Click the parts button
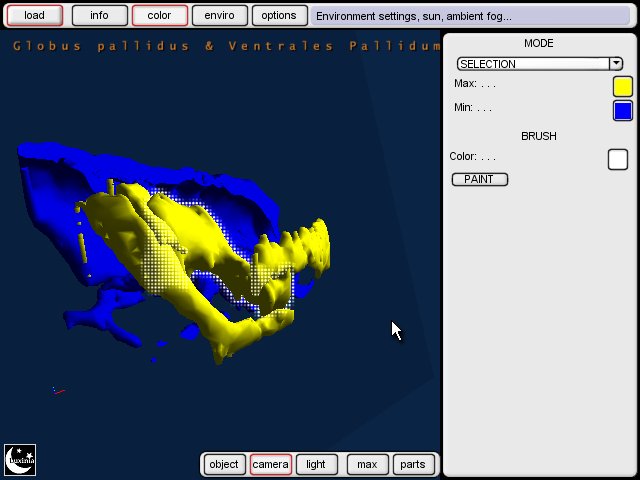 413,464
